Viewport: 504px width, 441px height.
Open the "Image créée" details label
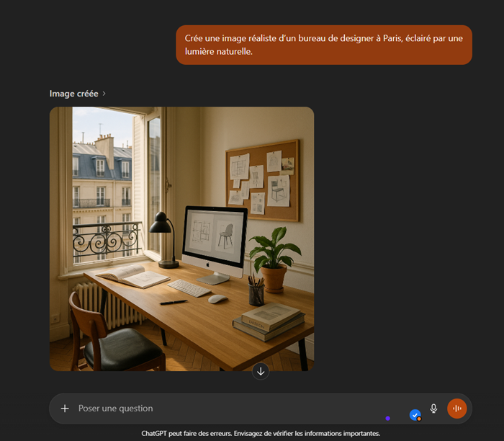(73, 94)
